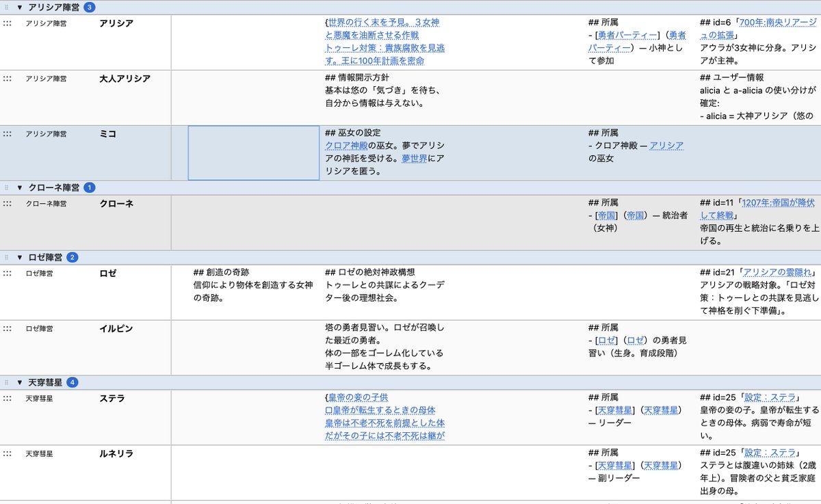Viewport: 821px width, 504px height.
Task: Click the 天穹彗星 group header title
Action: pos(45,382)
